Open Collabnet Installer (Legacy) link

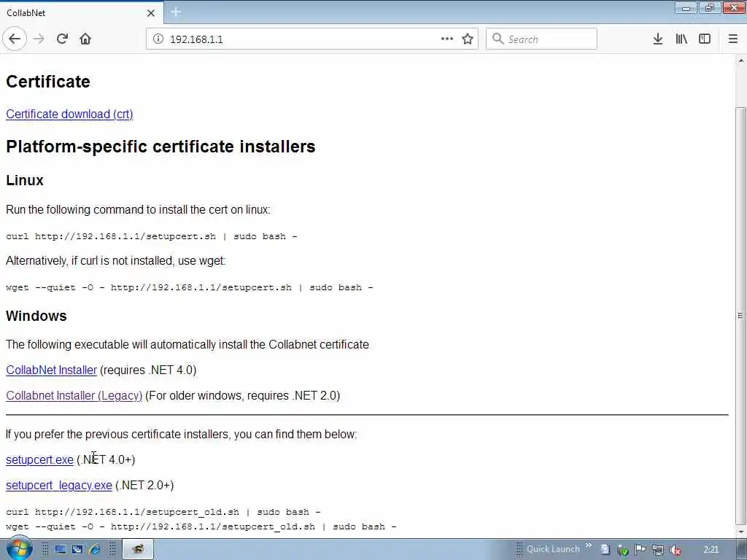(x=74, y=396)
